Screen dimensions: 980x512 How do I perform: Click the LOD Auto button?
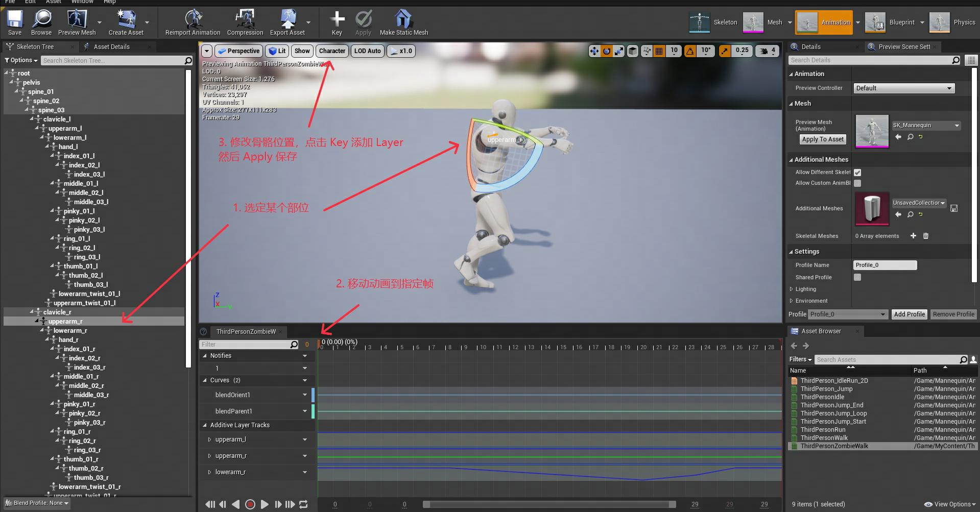[368, 51]
